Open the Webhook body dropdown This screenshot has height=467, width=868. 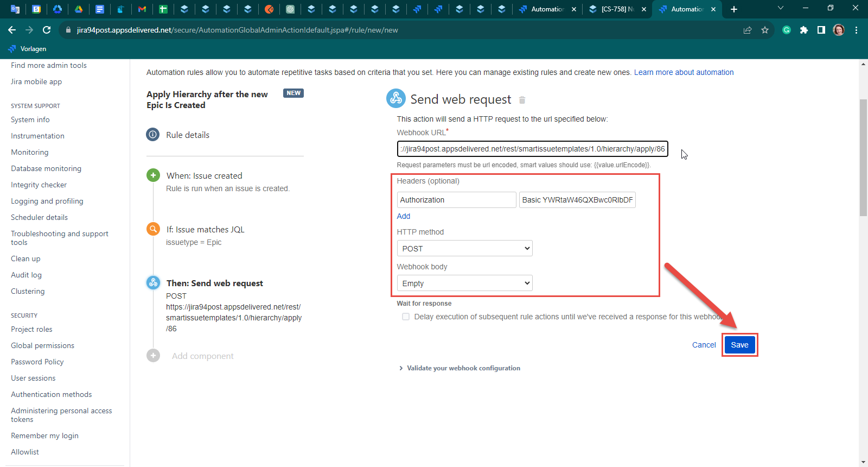(x=464, y=283)
